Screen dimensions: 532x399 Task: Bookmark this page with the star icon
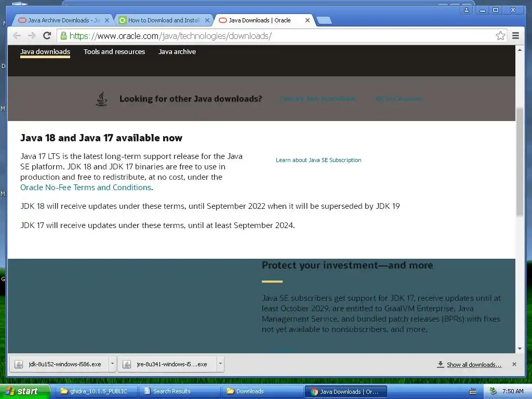(500, 36)
